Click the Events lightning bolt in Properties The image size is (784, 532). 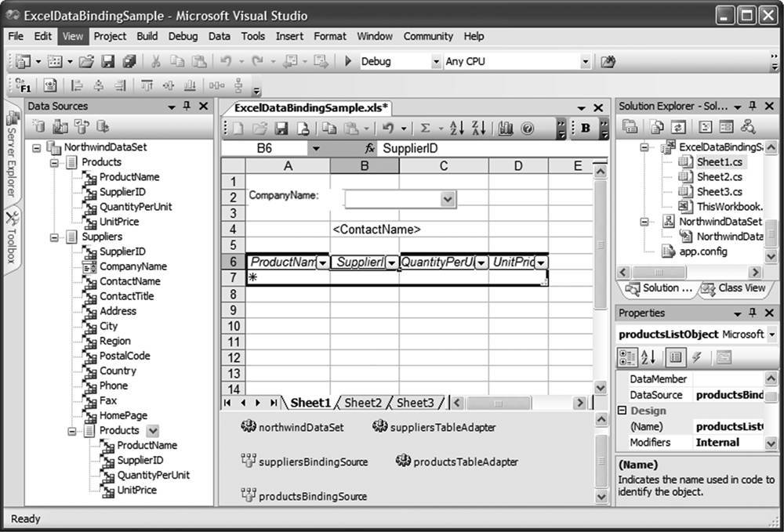(697, 357)
